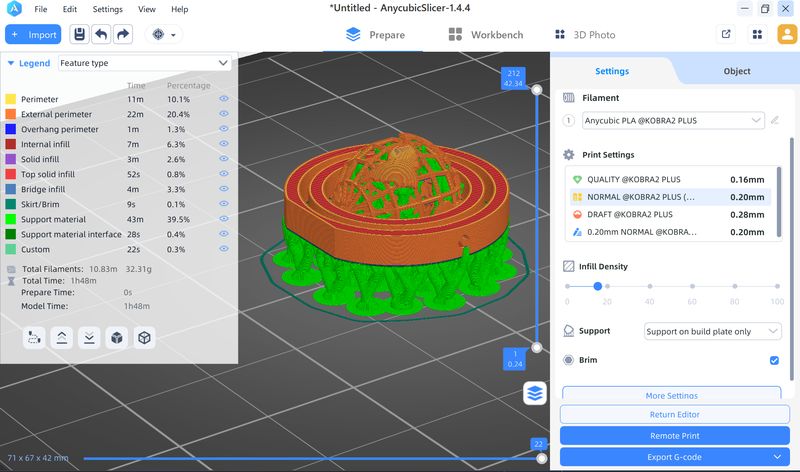Switch to the Workbench tab
Image resolution: width=800 pixels, height=472 pixels.
486,35
